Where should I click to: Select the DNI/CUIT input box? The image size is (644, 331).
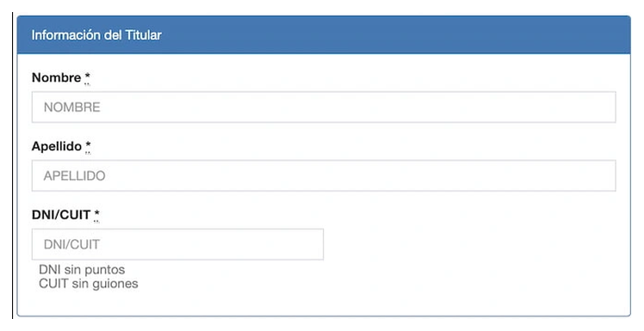(177, 244)
